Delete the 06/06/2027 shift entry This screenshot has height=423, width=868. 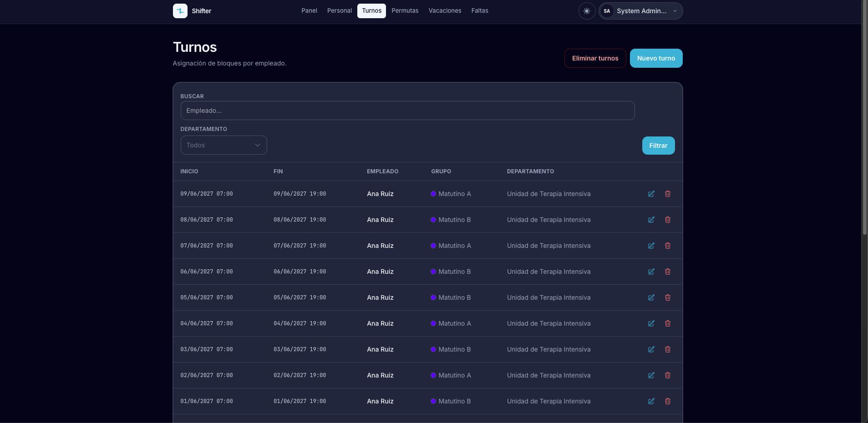[668, 272]
